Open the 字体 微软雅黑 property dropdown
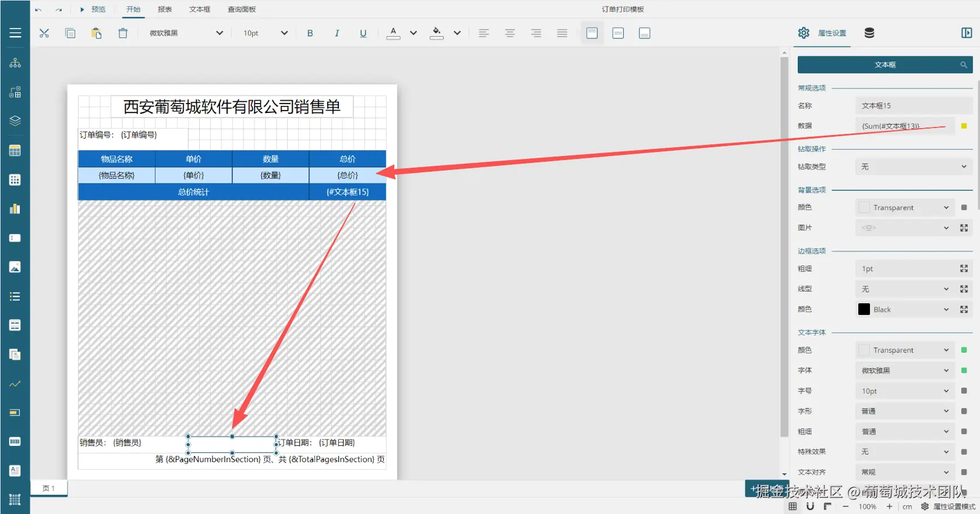The image size is (980, 514). click(x=905, y=370)
